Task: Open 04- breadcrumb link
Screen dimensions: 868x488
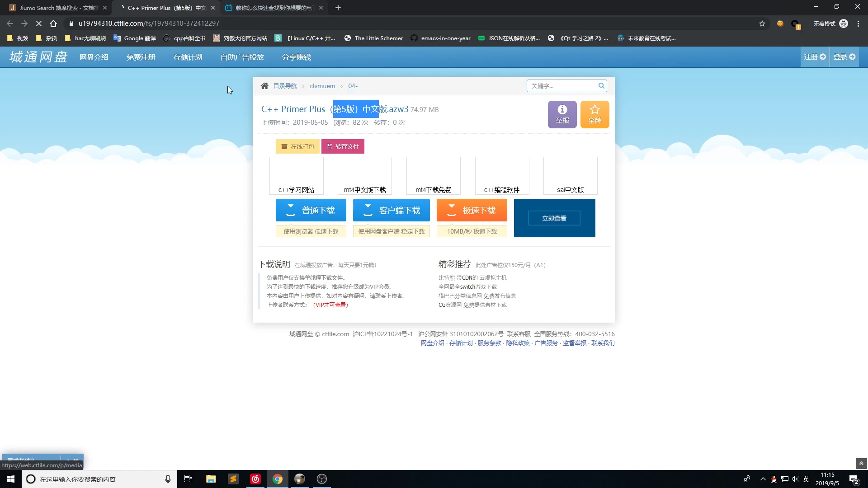Action: pos(353,86)
